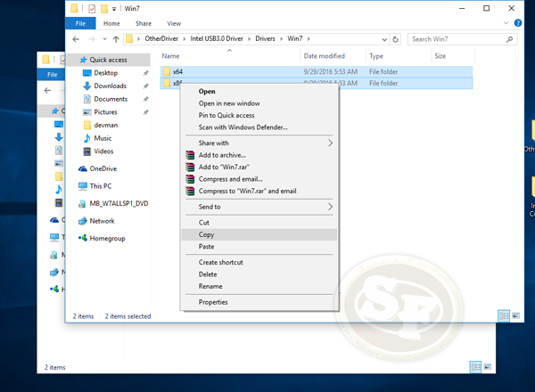Viewport: 535px width, 392px height.
Task: Click OtherDriver in the breadcrumb path
Action: pyautogui.click(x=161, y=38)
